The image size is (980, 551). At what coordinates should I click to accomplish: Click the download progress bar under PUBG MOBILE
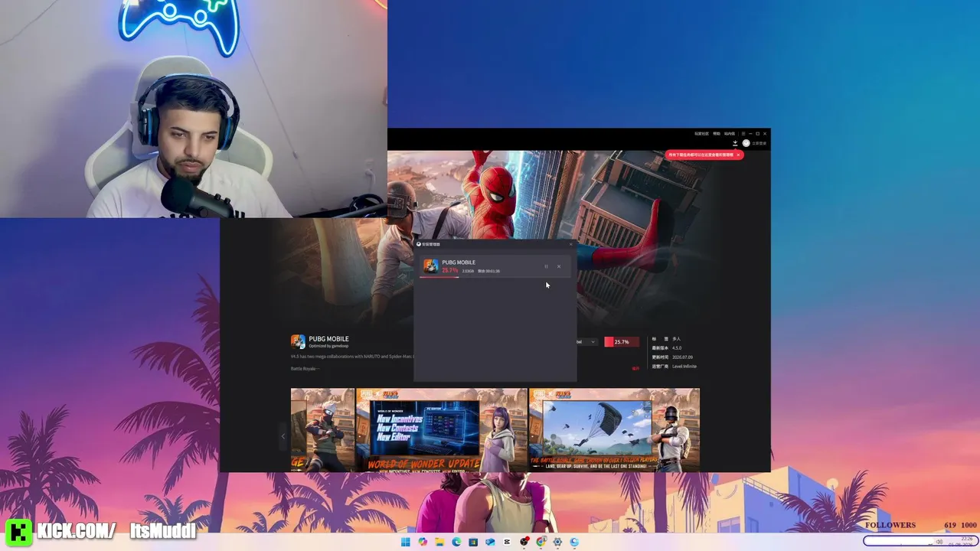[495, 277]
